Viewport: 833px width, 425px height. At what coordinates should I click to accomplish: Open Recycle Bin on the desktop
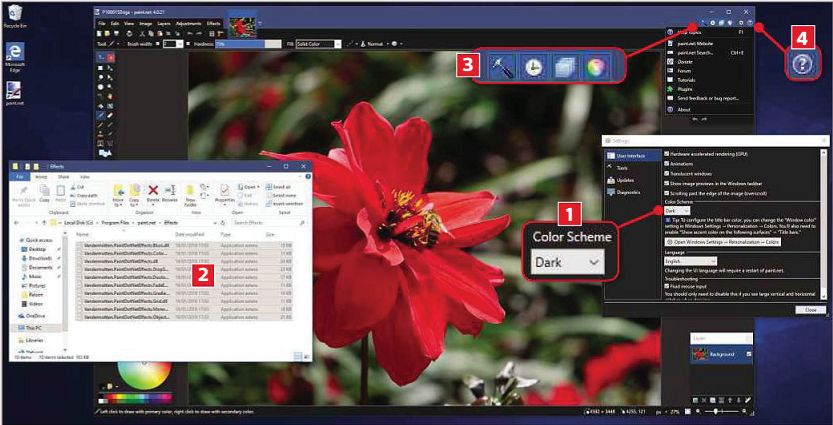tap(15, 16)
